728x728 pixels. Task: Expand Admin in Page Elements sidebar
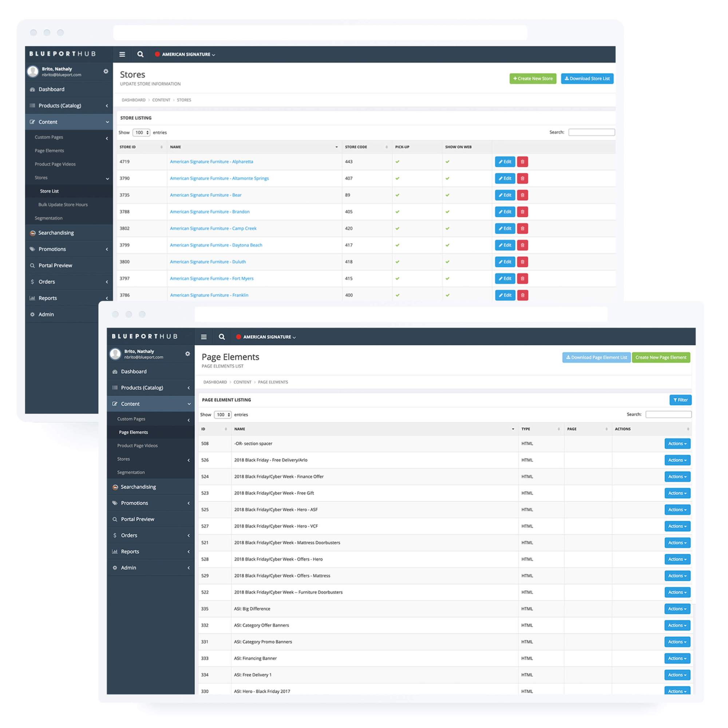(x=151, y=567)
